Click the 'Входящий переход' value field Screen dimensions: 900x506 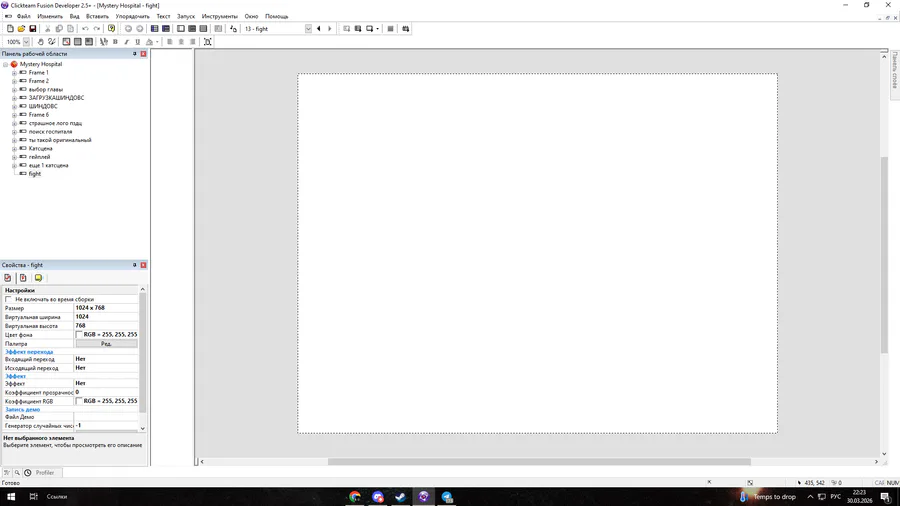[x=106, y=359]
